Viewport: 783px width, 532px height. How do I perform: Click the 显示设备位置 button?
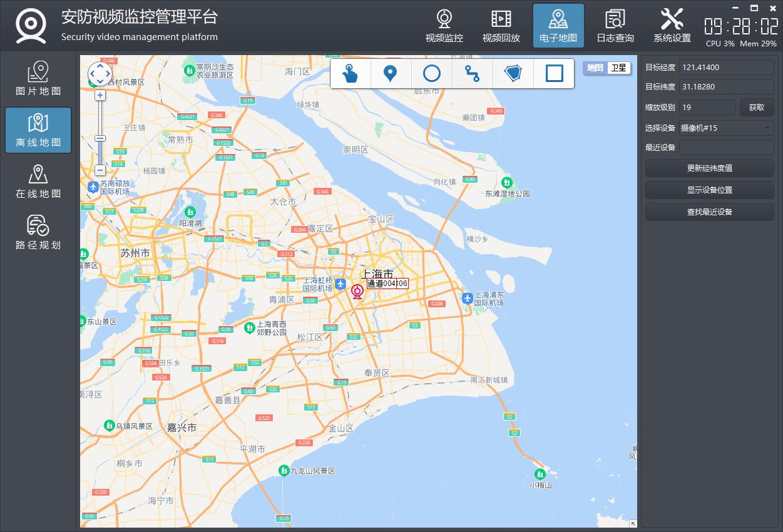point(709,190)
